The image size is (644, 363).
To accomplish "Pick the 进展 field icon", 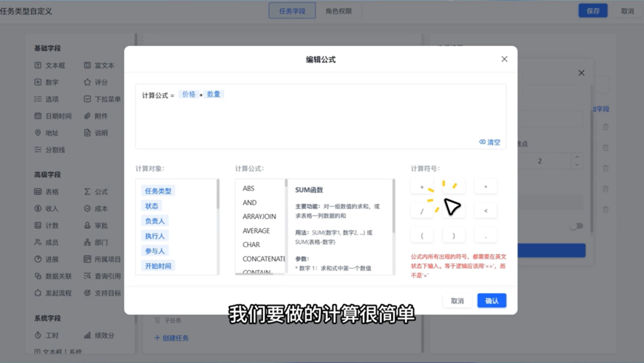I will tap(38, 259).
